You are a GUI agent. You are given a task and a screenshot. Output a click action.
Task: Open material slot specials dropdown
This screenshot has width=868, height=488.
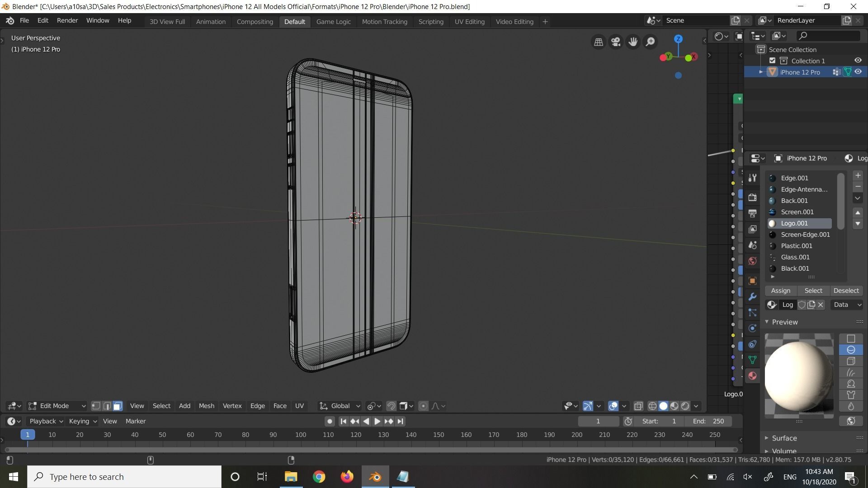[x=858, y=198]
